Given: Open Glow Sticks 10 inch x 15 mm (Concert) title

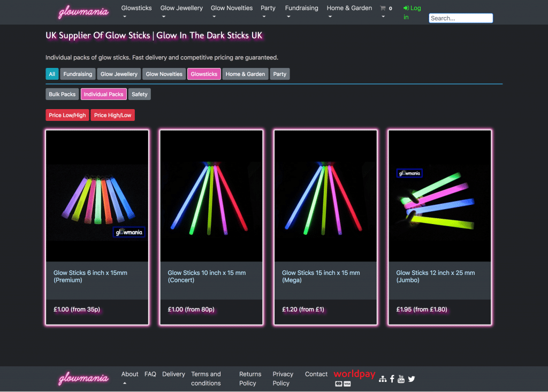Looking at the screenshot, I should 207,276.
